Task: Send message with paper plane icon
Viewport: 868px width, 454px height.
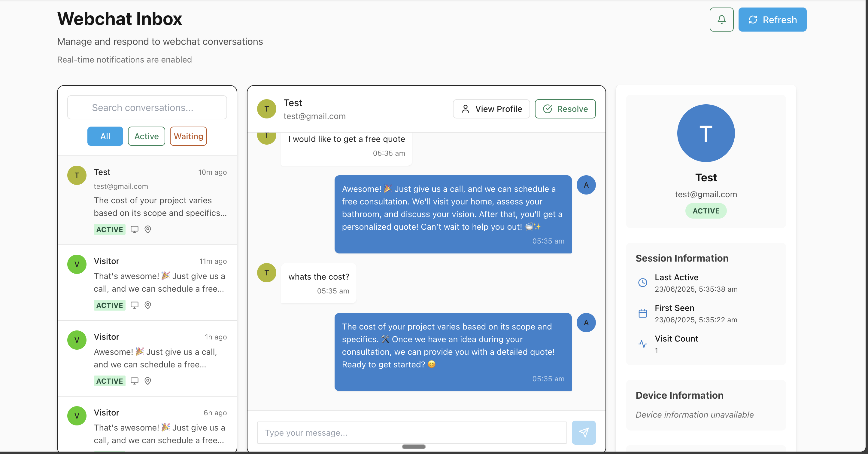Action: coord(583,432)
